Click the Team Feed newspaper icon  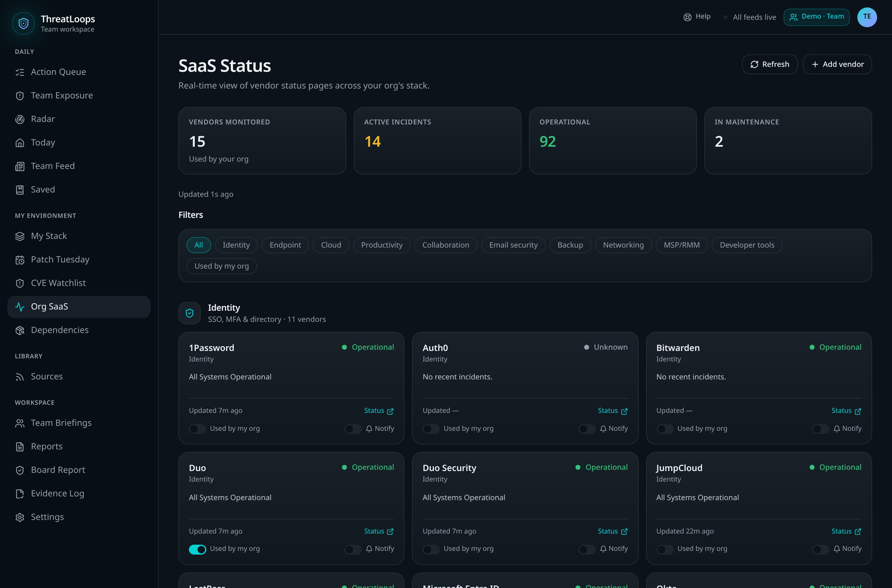[20, 166]
